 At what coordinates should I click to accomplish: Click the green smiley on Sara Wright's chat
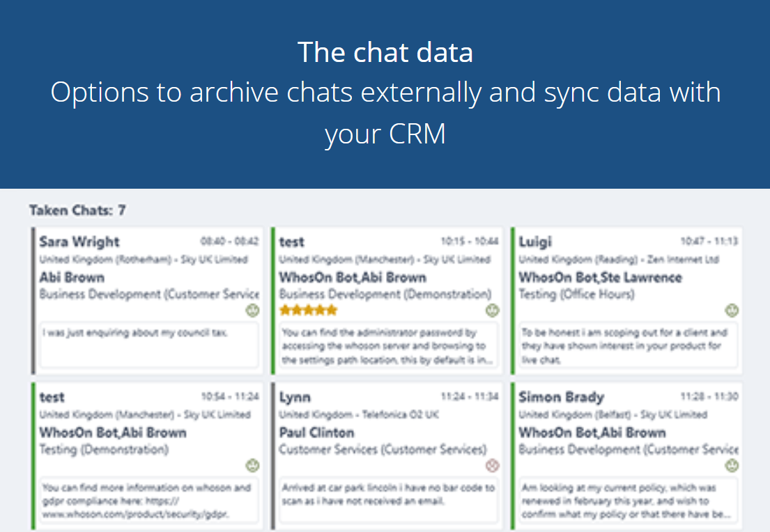click(252, 311)
